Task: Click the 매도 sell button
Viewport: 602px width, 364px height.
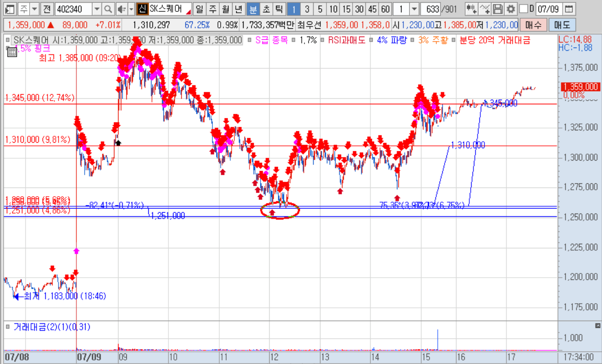Action: 562,25
